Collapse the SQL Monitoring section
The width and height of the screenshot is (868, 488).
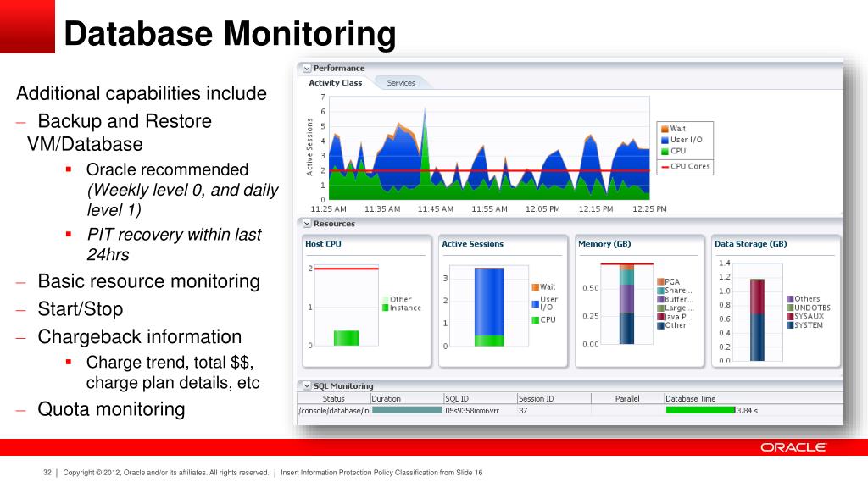307,386
